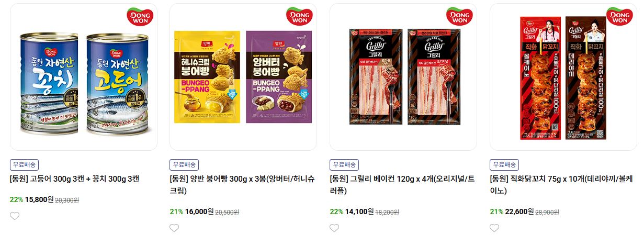Toggle wishlist heart for Grilly bacon product
The image size is (644, 245).
[335, 228]
